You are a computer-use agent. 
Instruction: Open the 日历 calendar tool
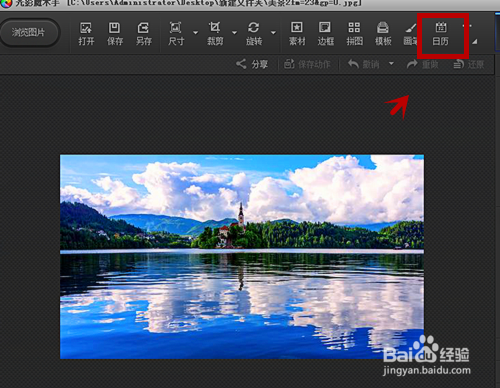pos(441,33)
